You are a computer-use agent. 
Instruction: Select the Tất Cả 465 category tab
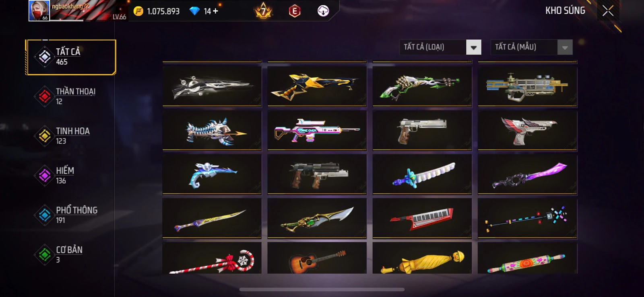71,57
